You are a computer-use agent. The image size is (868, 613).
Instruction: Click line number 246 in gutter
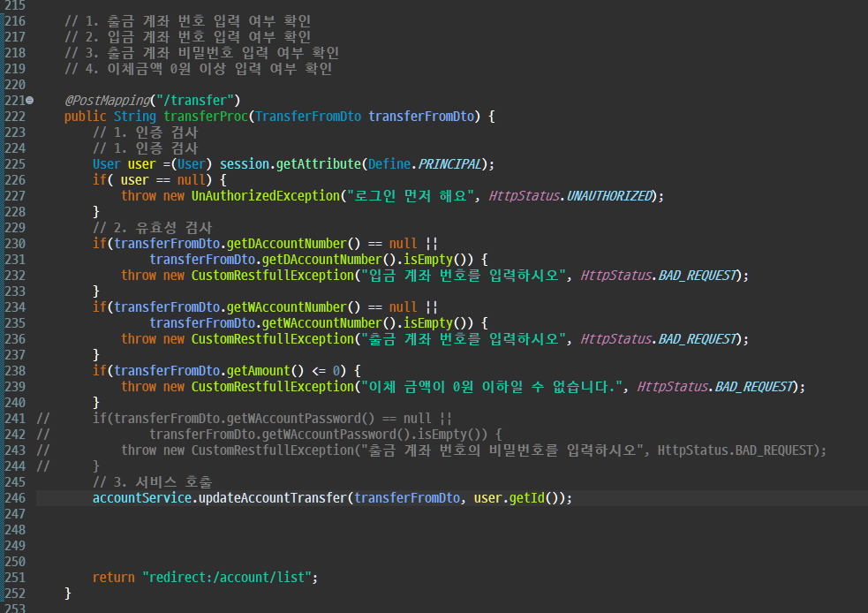click(x=15, y=498)
